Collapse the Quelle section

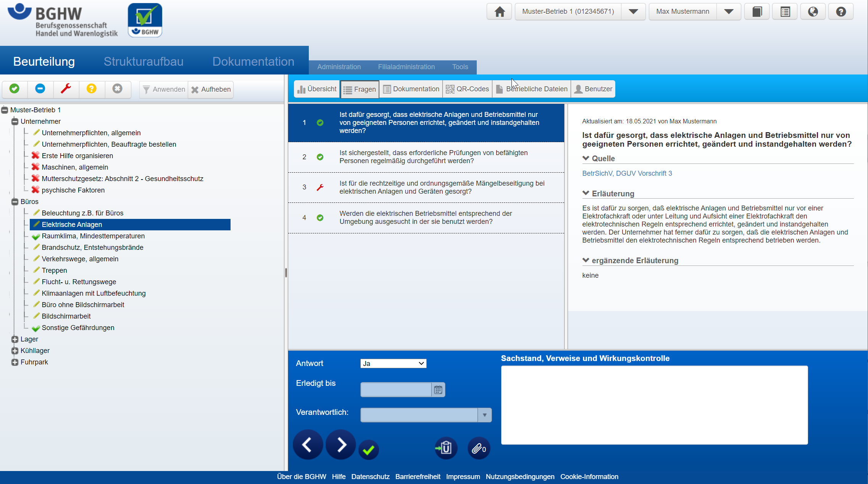tap(586, 158)
